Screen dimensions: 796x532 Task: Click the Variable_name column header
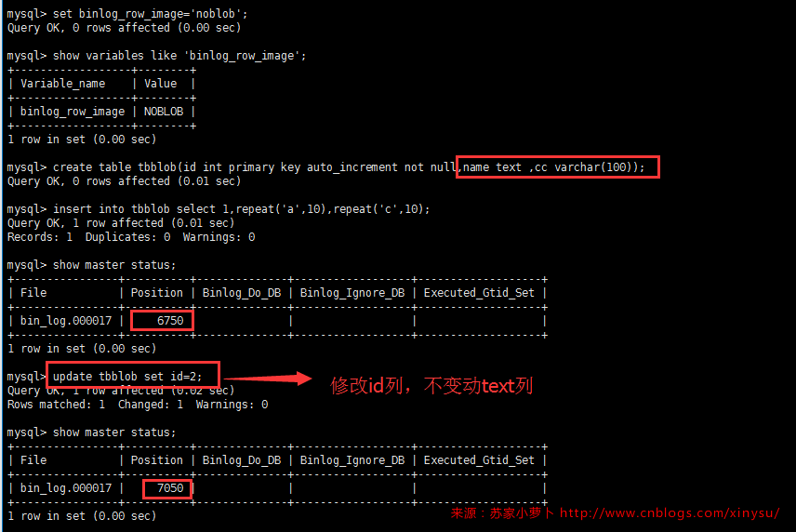pyautogui.click(x=63, y=84)
